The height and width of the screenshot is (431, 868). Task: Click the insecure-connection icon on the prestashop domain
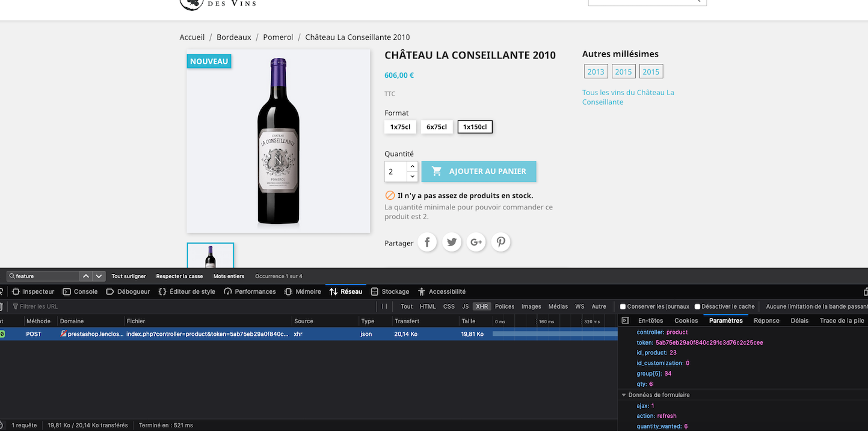[x=64, y=333]
